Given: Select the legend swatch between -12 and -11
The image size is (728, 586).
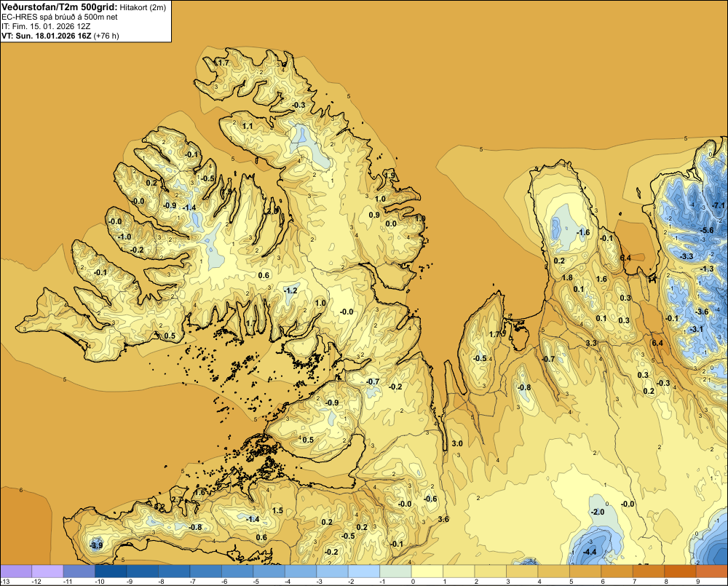Looking at the screenshot, I should point(47,571).
